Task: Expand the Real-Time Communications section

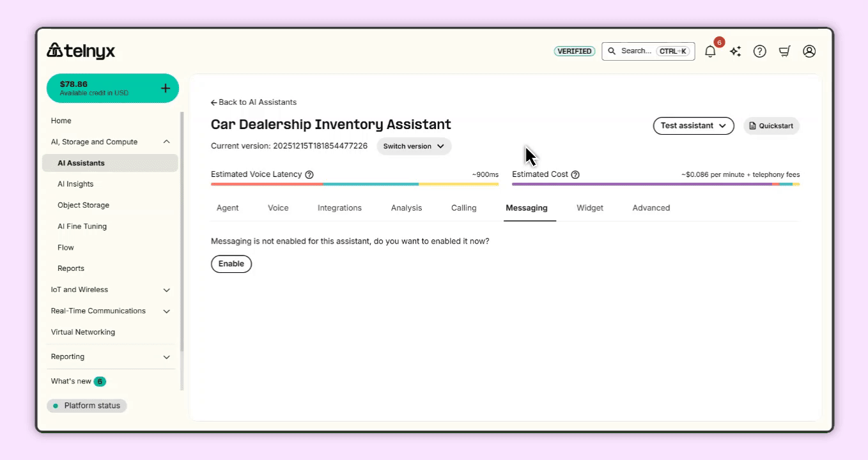Action: coord(166,311)
